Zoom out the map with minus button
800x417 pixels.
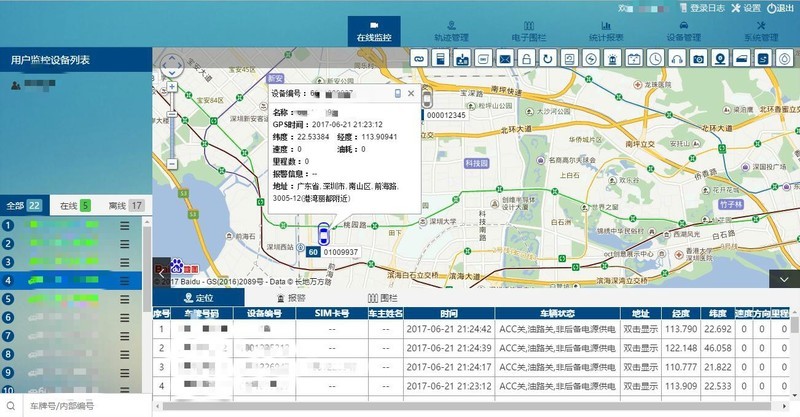172,164
